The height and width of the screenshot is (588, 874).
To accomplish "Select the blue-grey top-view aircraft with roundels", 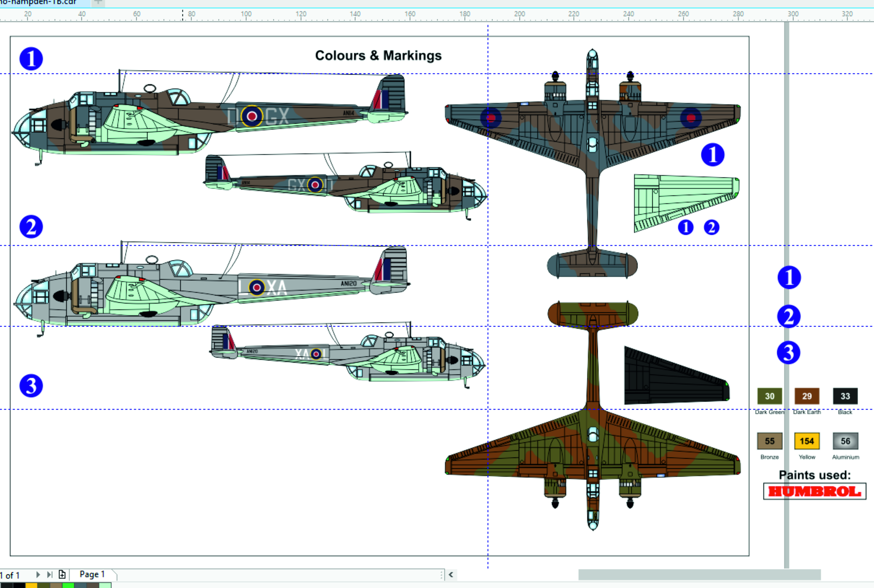I will [x=592, y=164].
